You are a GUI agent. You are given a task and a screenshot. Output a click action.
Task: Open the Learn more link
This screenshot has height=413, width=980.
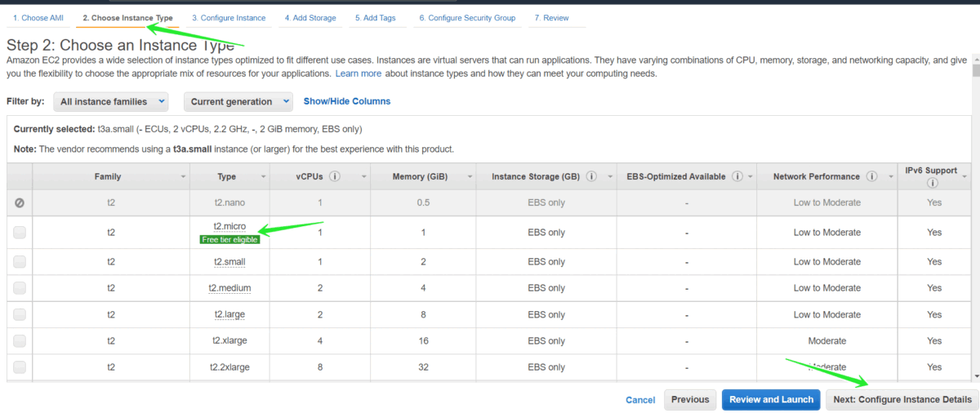358,73
